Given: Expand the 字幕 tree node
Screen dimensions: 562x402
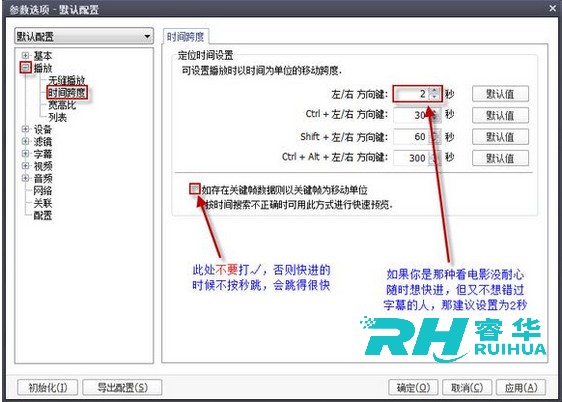Looking at the screenshot, I should click(x=25, y=153).
